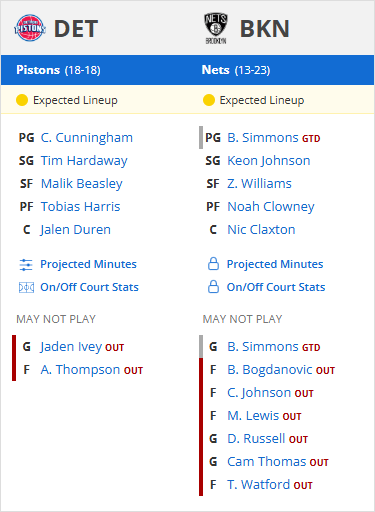
Task: Click the yellow Expected Lineup dot for Pistons
Action: 22,100
